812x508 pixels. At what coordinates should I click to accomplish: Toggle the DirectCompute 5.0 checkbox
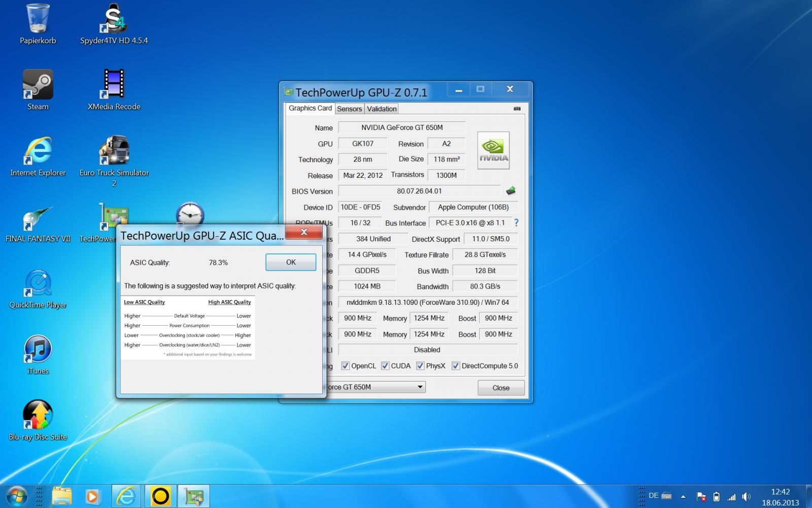point(456,366)
